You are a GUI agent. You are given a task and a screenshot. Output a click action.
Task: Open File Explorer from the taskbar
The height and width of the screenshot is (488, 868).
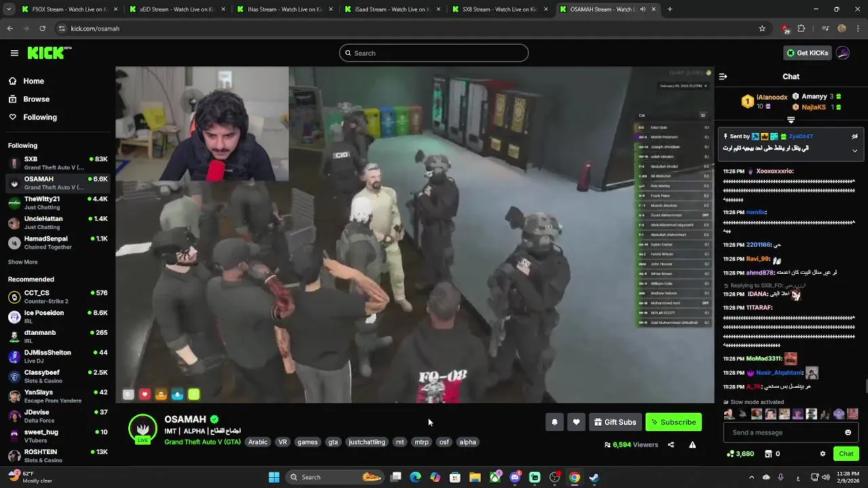pyautogui.click(x=475, y=477)
